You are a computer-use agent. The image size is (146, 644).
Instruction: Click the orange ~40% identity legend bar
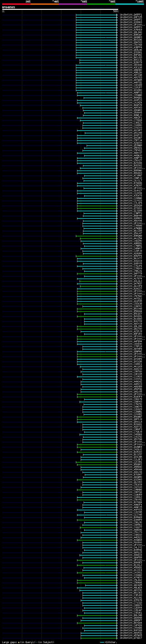click(45, 4)
